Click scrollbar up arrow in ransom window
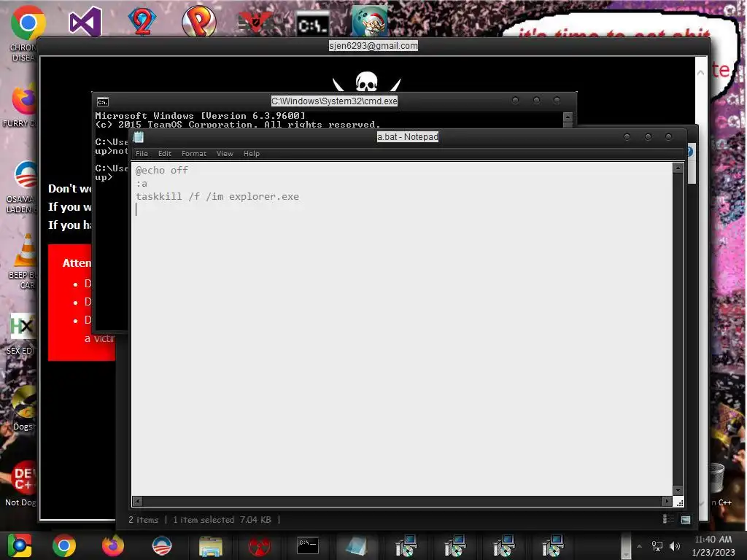Image resolution: width=747 pixels, height=560 pixels. tap(701, 73)
